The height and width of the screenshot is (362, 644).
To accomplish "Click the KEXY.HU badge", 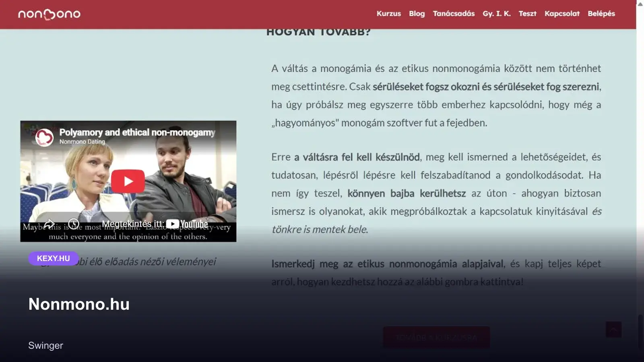I will tap(53, 258).
